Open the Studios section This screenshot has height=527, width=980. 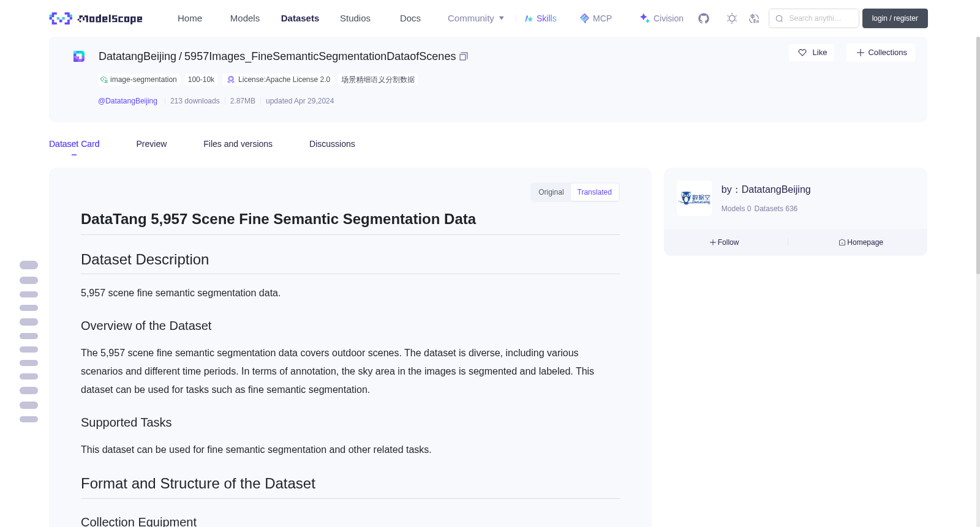(355, 18)
